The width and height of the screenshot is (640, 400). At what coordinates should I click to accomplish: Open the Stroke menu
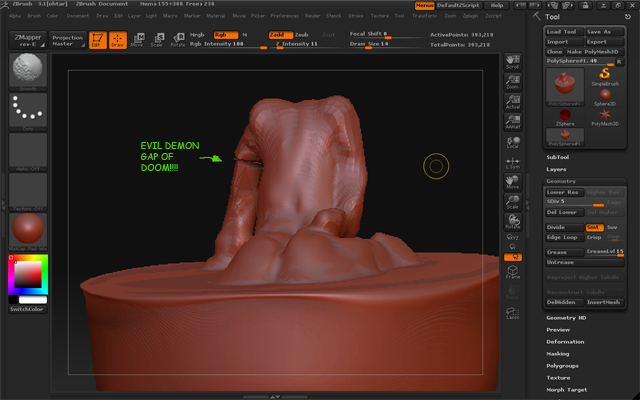(356, 16)
